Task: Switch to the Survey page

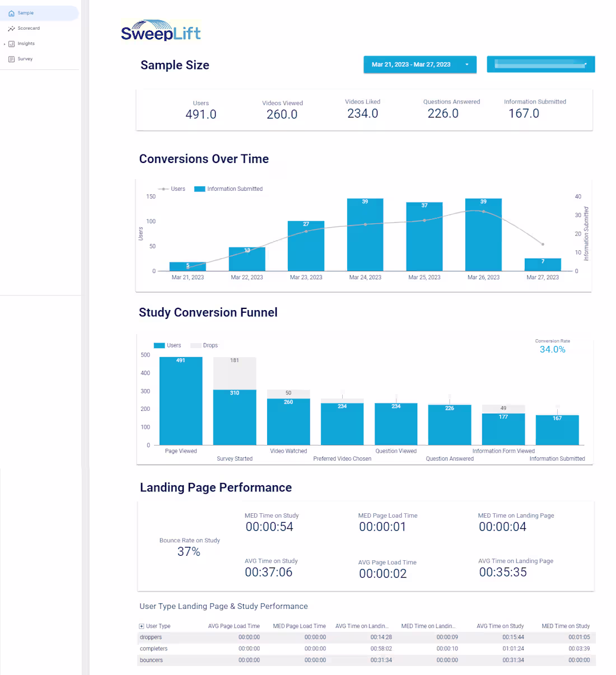Action: (x=24, y=58)
